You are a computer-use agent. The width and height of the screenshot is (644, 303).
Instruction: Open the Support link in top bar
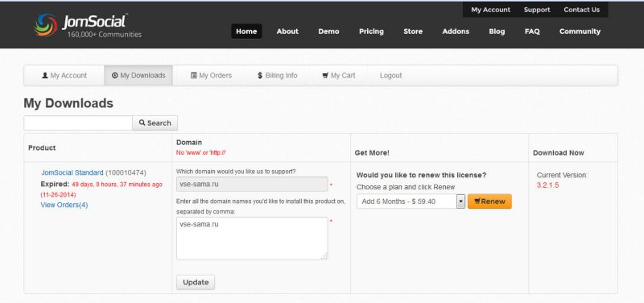tap(537, 10)
